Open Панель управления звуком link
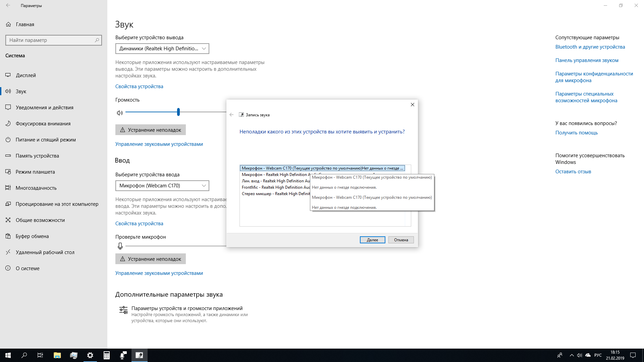The height and width of the screenshot is (362, 644). [587, 60]
